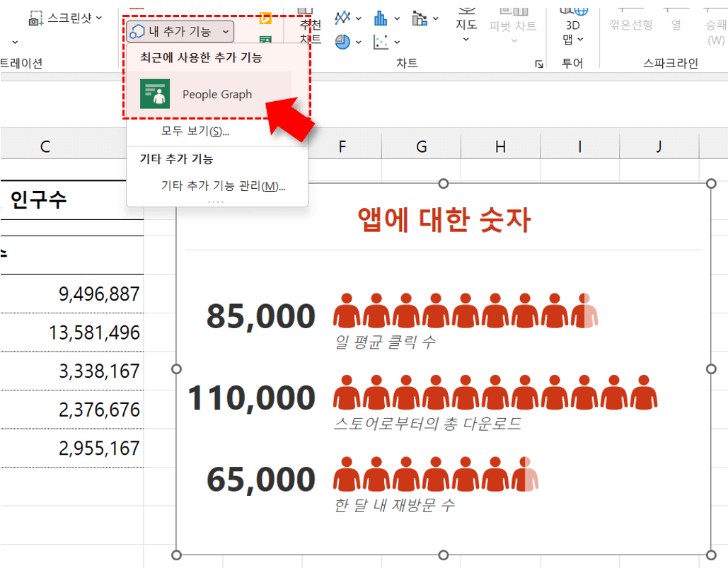Choose 모두 보기(S)... menu entry

[x=195, y=132]
